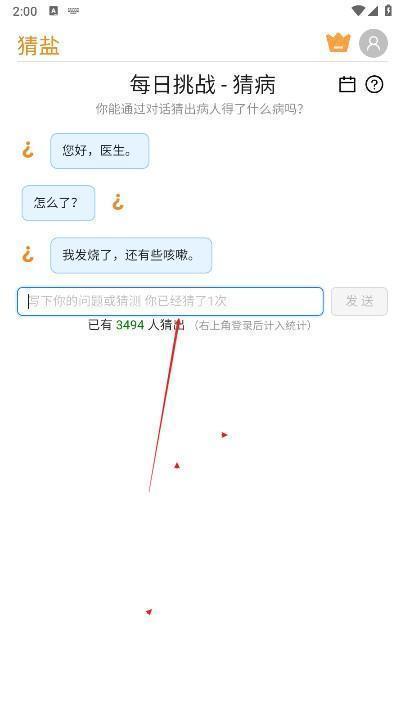Tap the gray user profile avatar
This screenshot has width=405, height=721.
(373, 43)
